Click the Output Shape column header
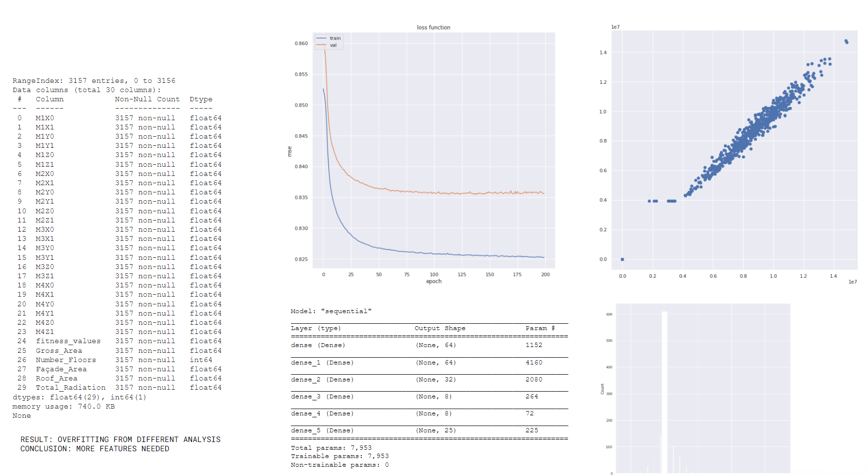This screenshot has height=475, width=868. [440, 328]
